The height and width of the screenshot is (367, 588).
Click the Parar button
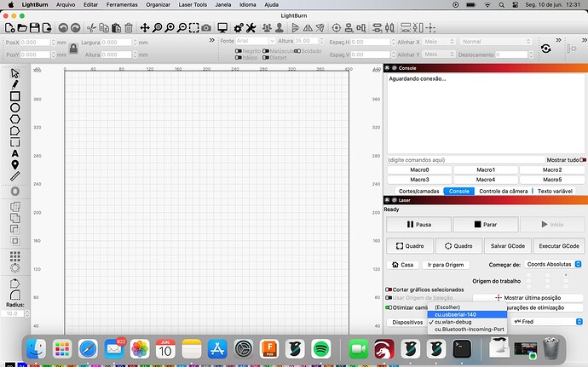485,225
